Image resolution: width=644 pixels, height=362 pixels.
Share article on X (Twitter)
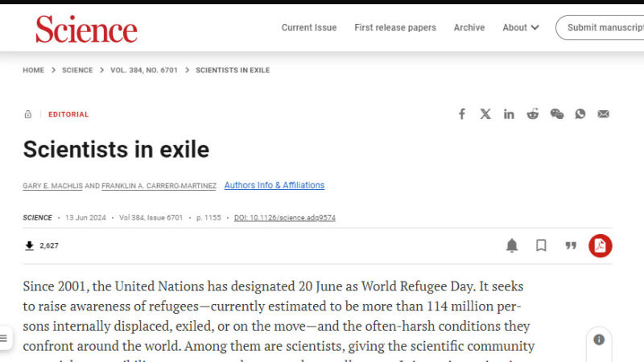[485, 114]
